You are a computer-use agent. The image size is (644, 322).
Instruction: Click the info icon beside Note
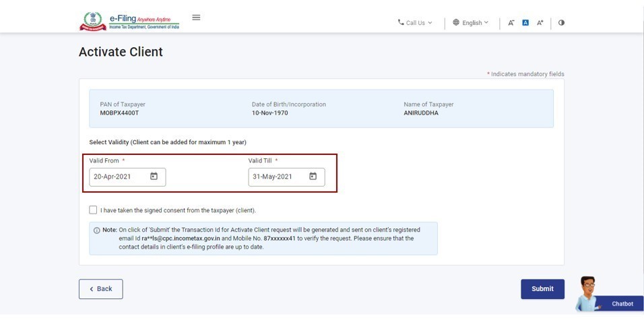[x=96, y=230]
